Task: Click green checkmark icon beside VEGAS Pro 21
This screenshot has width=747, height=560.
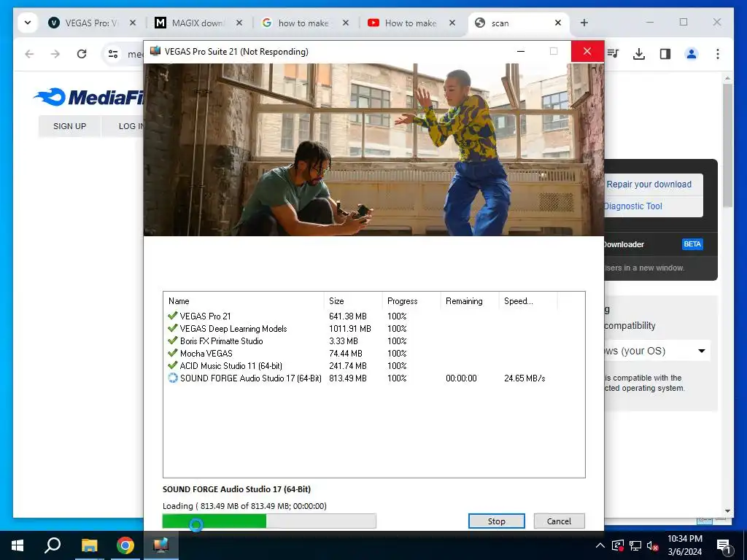Action: tap(172, 316)
